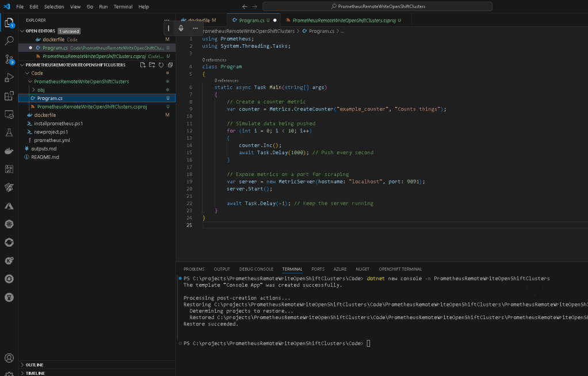Open the Selection menu
Screen dimensions: 588x376
tap(54, 7)
